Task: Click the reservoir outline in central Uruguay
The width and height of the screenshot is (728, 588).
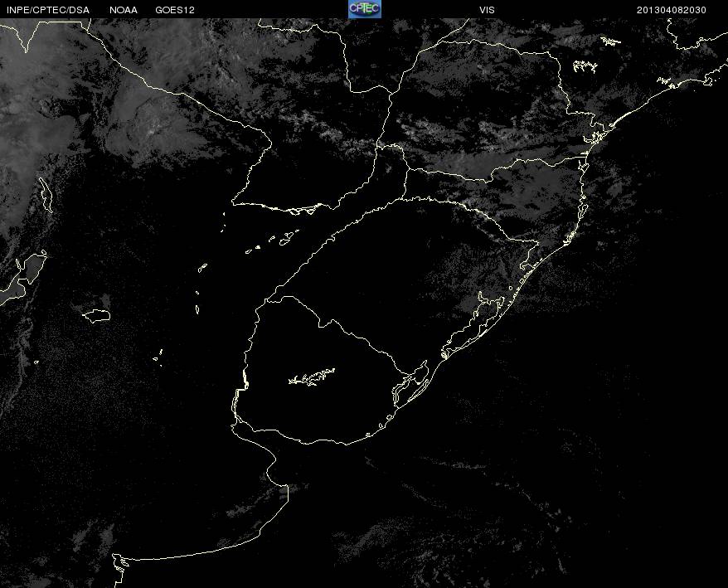Action: [312, 377]
